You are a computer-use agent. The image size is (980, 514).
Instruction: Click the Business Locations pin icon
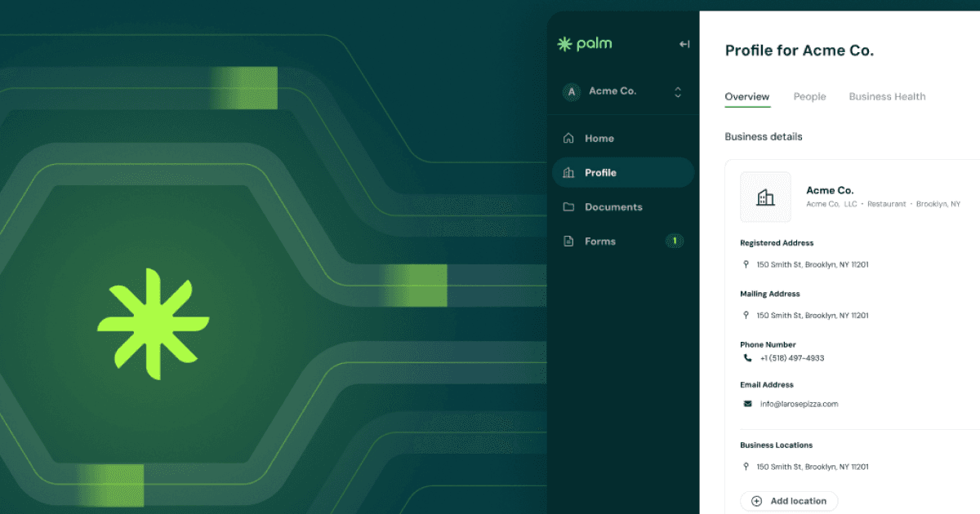[746, 467]
